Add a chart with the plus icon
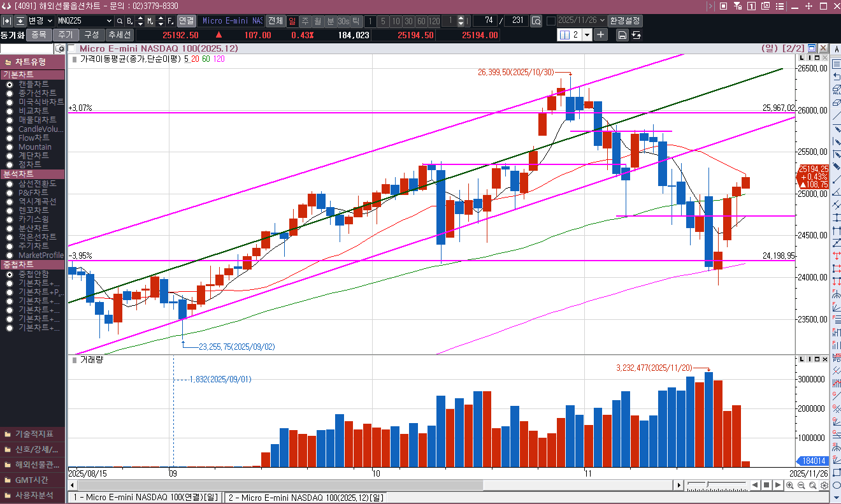841x504 pixels. (600, 35)
